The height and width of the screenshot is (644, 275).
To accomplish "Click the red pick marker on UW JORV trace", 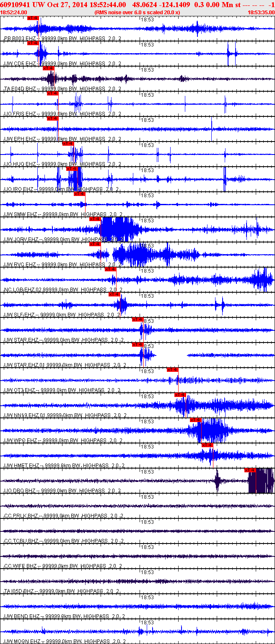I will pos(95,219).
